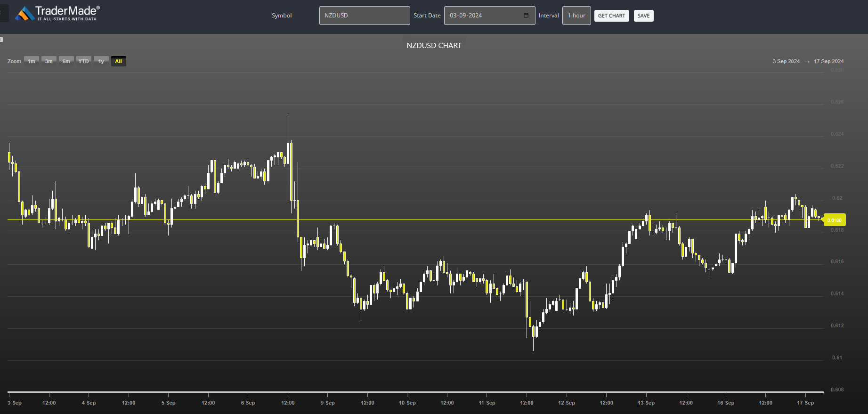Select the YTD zoom option

click(x=84, y=61)
